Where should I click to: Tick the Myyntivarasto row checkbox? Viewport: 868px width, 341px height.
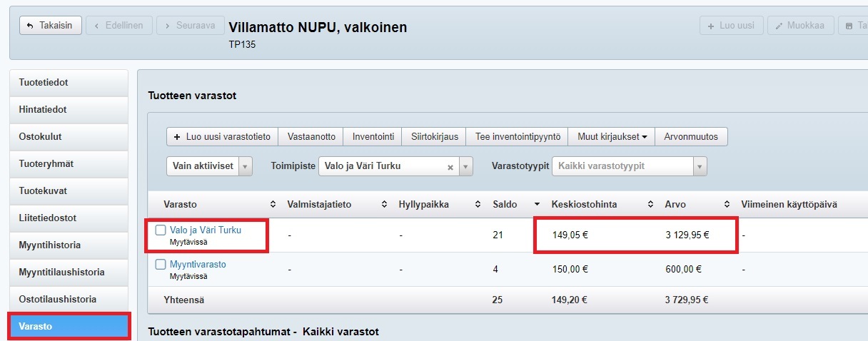161,265
